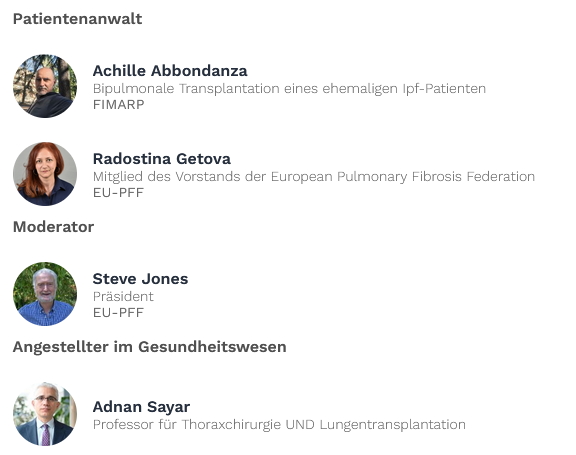View Steve Jones's profile picture
The height and width of the screenshot is (455, 576).
(x=45, y=294)
